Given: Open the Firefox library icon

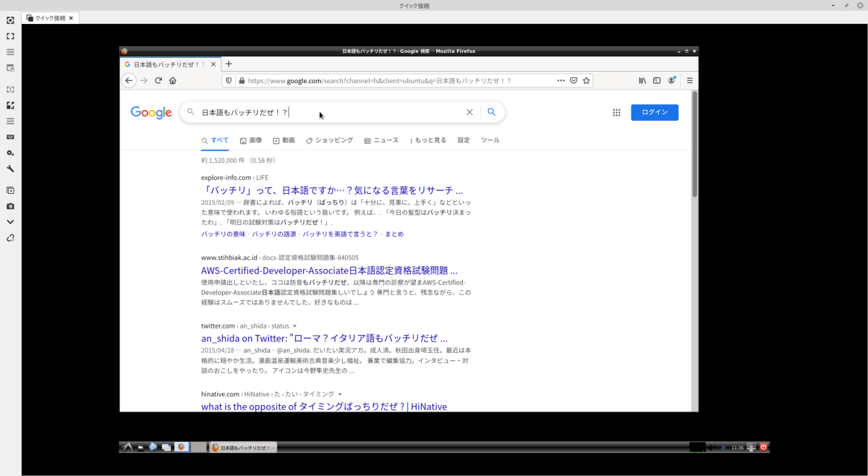Looking at the screenshot, I should (642, 80).
